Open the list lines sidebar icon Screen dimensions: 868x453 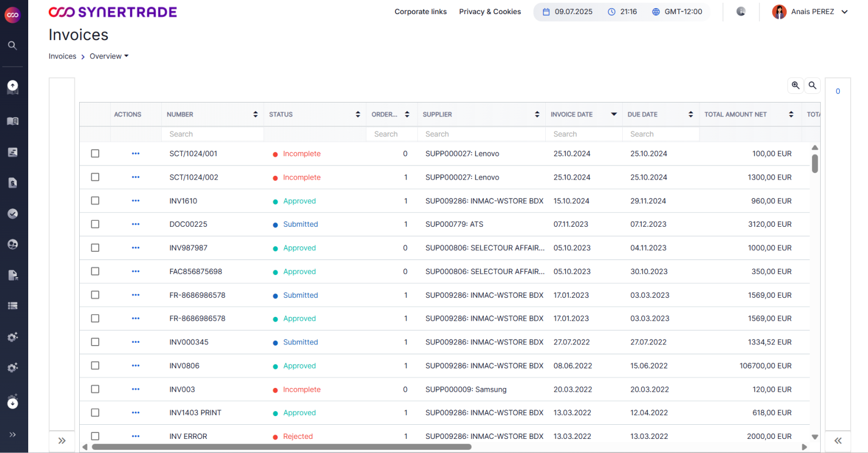click(x=12, y=306)
